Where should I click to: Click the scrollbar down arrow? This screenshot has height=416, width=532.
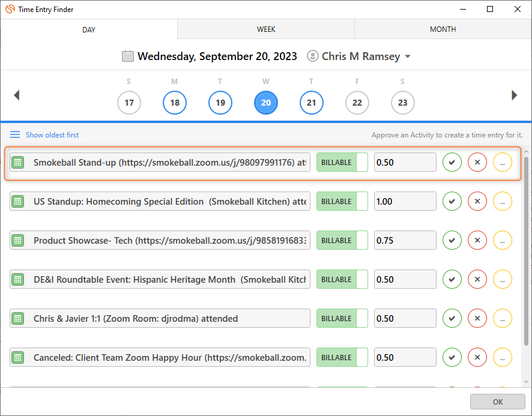[x=526, y=382]
